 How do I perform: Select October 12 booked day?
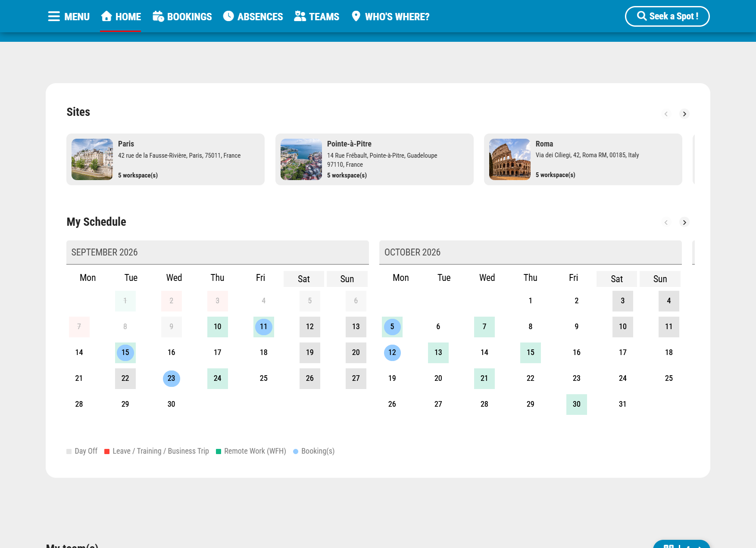[x=392, y=353]
